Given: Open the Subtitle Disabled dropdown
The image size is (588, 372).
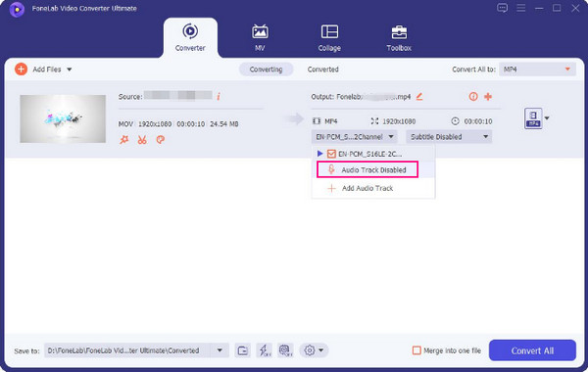Looking at the screenshot, I should coord(449,137).
